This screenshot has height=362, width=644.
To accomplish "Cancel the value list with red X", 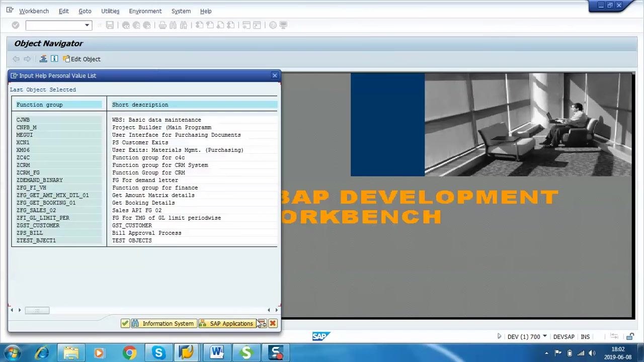I will pyautogui.click(x=273, y=323).
